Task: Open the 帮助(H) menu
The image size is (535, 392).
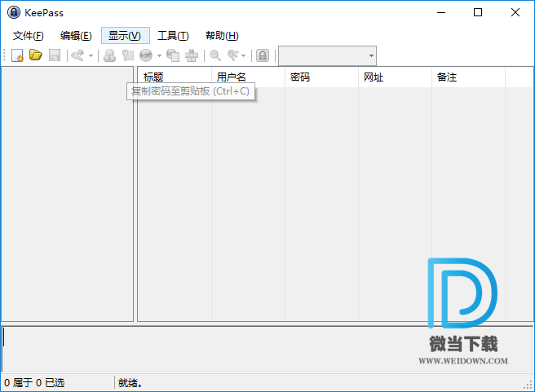Action: (222, 35)
